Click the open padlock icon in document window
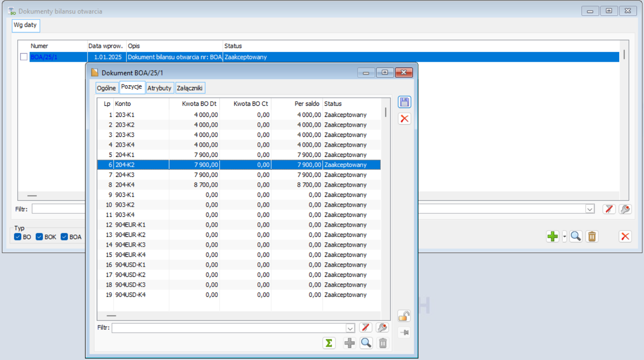 click(x=404, y=316)
